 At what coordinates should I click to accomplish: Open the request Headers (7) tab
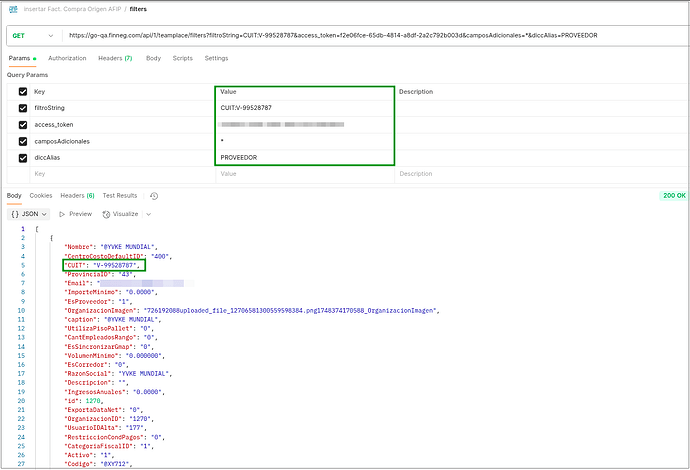tap(115, 58)
